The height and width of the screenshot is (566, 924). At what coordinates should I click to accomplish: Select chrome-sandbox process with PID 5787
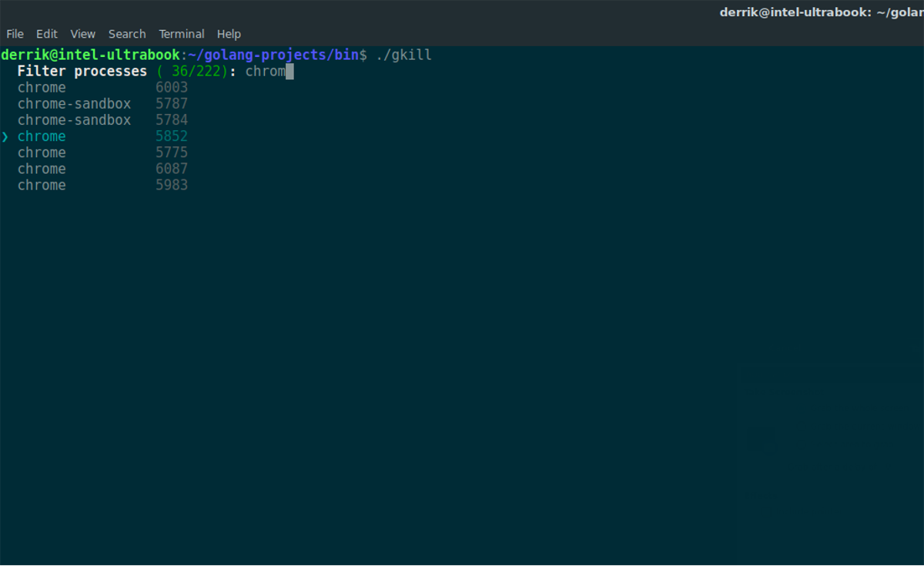tap(102, 104)
